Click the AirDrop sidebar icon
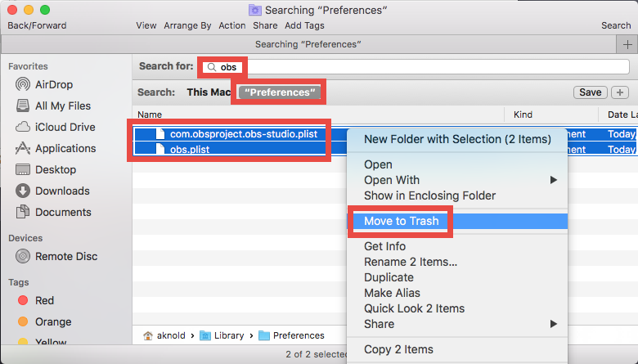Screen dimensions: 638x364 tap(22, 84)
